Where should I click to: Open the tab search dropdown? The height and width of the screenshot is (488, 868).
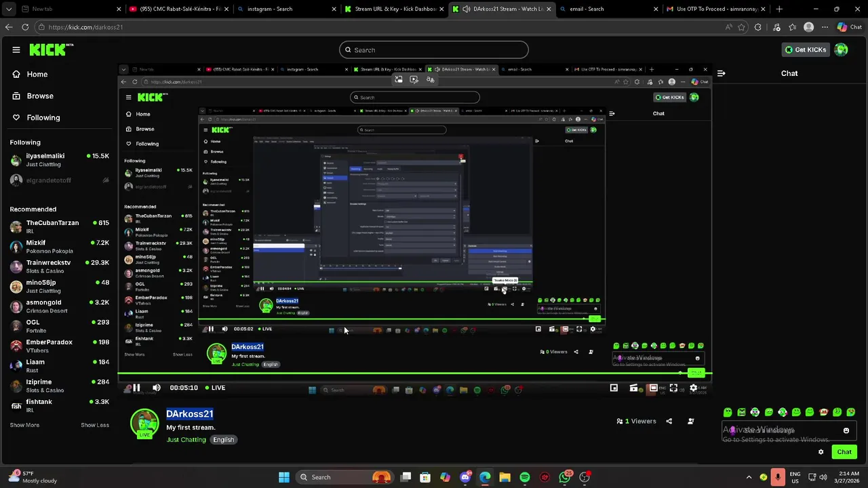(7, 9)
